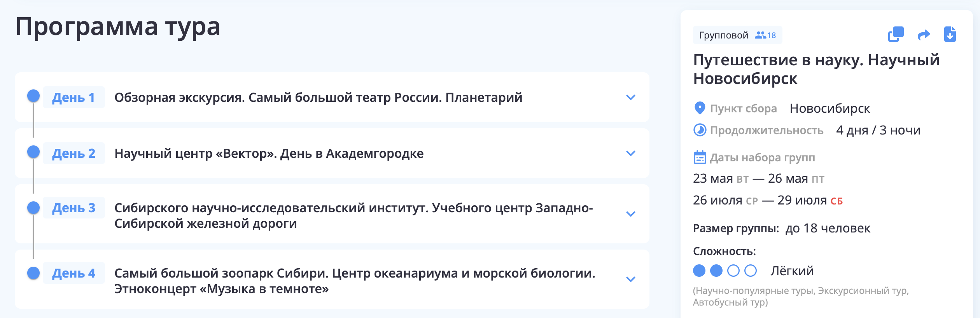Image resolution: width=980 pixels, height=318 pixels.
Task: Select the first filled difficulty circle
Action: 699,271
